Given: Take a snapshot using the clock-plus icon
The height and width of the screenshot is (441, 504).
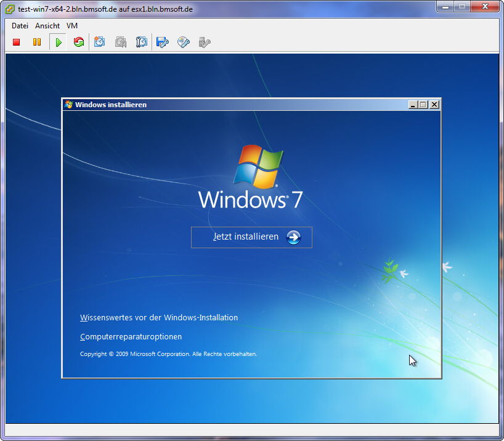Looking at the screenshot, I should (99, 42).
